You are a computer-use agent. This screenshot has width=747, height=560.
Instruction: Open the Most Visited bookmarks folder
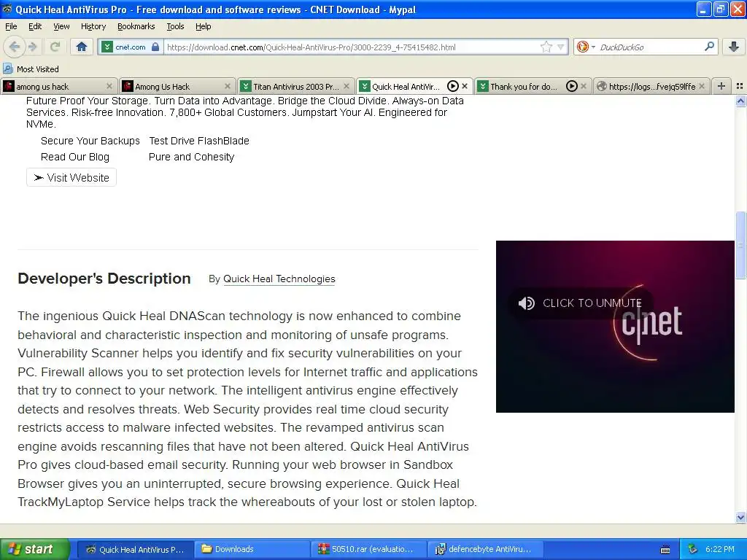tap(31, 69)
